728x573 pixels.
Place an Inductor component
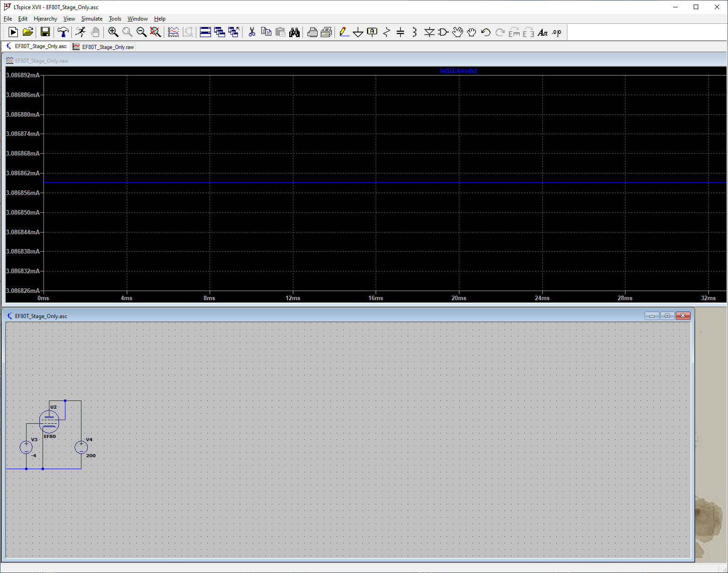coord(415,32)
